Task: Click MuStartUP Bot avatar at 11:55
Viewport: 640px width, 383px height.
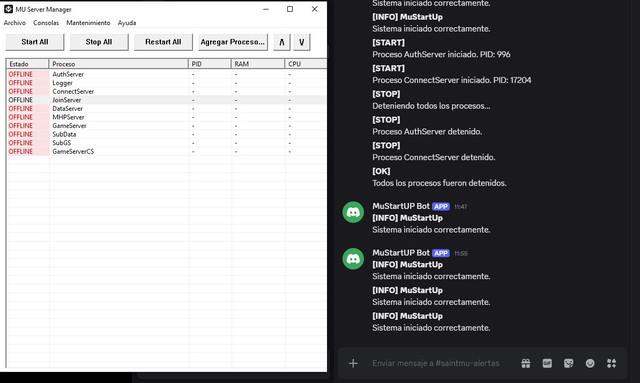Action: pos(353,258)
